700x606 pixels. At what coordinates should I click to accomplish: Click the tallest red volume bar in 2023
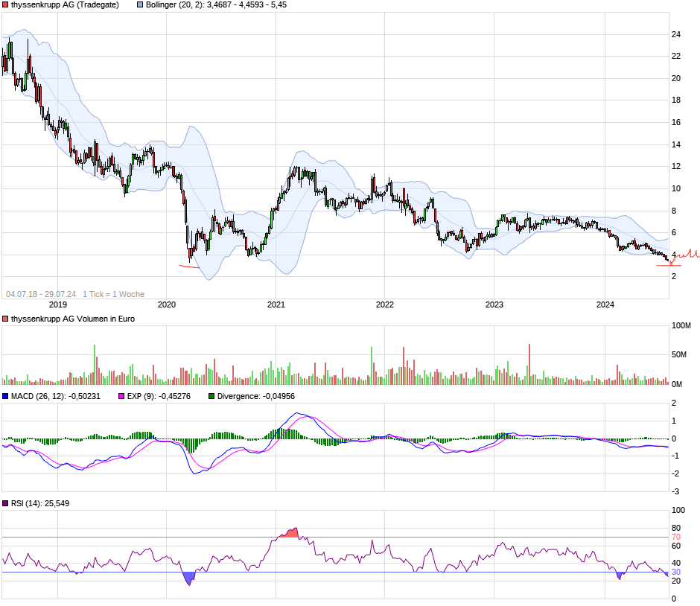coord(529,364)
